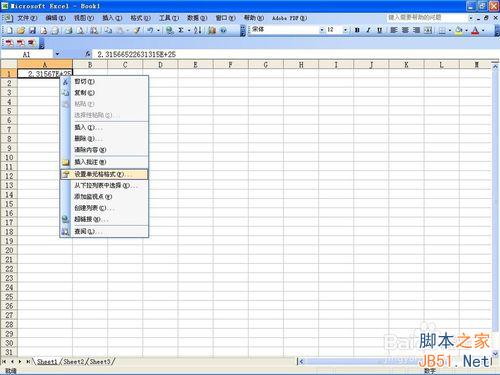
Task: Open the AutoSum functions dropdown arrow
Action: point(189,31)
